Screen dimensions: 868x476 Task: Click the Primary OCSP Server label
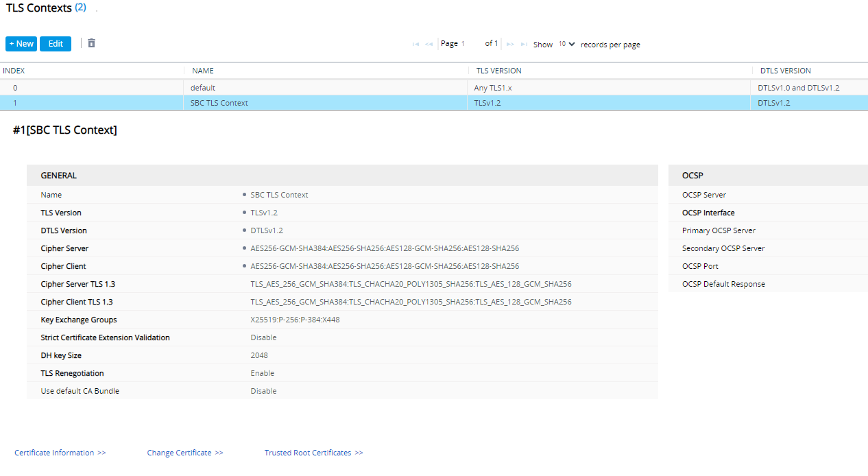pos(719,230)
